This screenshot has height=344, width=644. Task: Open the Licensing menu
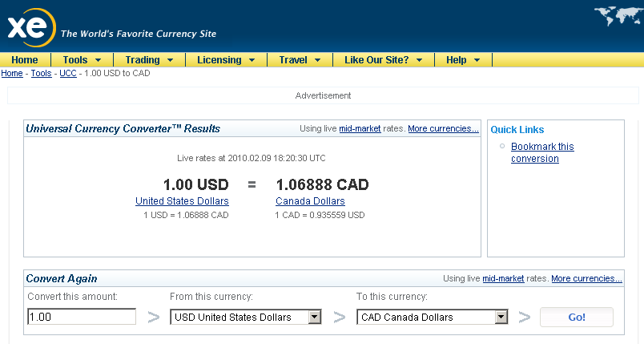225,60
